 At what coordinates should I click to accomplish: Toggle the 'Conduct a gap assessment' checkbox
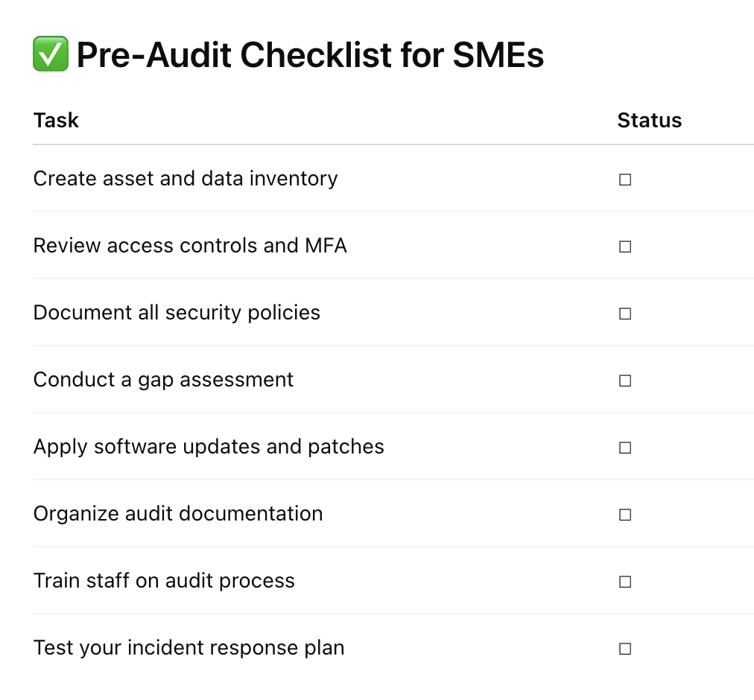(x=624, y=381)
